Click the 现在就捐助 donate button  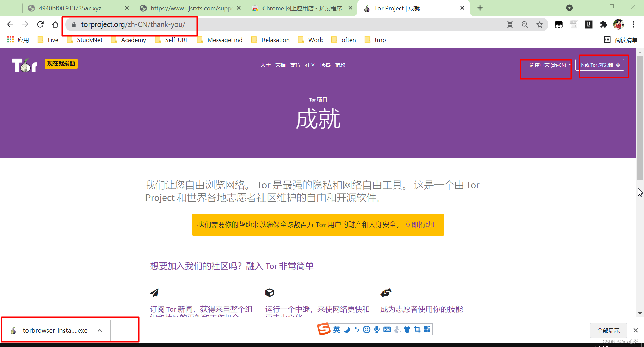click(x=61, y=63)
